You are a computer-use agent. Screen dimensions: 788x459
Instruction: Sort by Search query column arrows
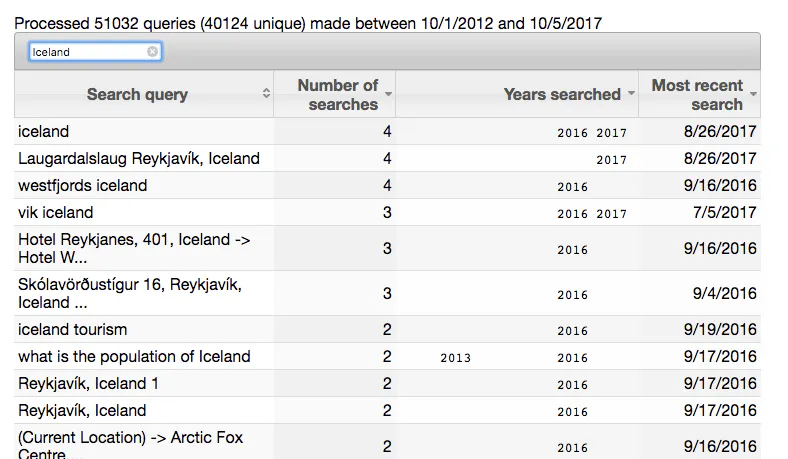click(266, 93)
